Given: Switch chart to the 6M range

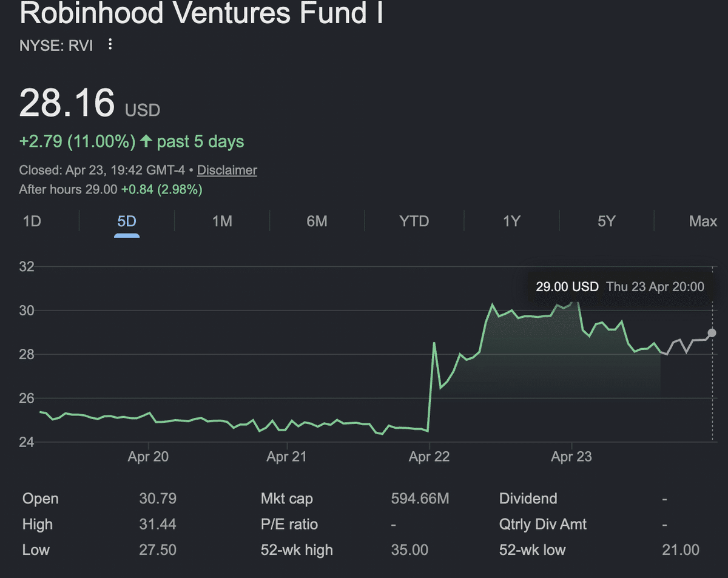Looking at the screenshot, I should (317, 221).
